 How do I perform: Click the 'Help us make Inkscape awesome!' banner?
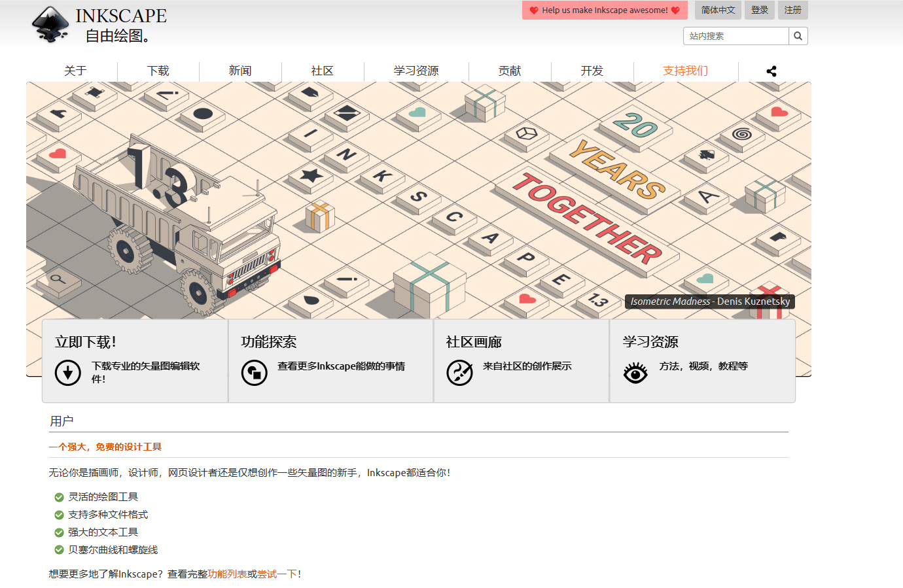605,10
